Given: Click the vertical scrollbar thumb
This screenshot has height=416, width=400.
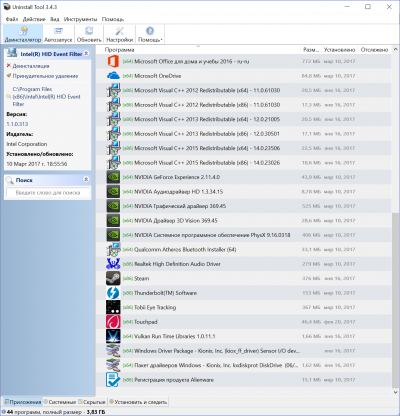Looking at the screenshot, I should [x=396, y=300].
